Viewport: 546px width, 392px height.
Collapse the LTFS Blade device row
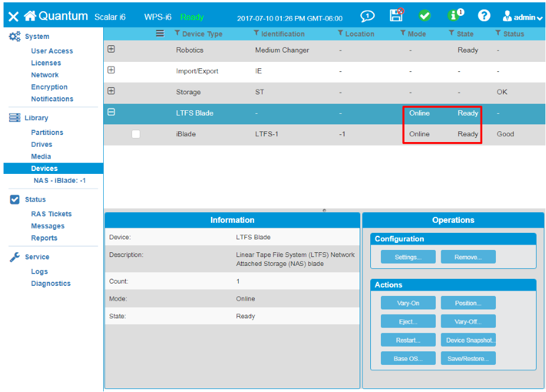[x=111, y=112]
